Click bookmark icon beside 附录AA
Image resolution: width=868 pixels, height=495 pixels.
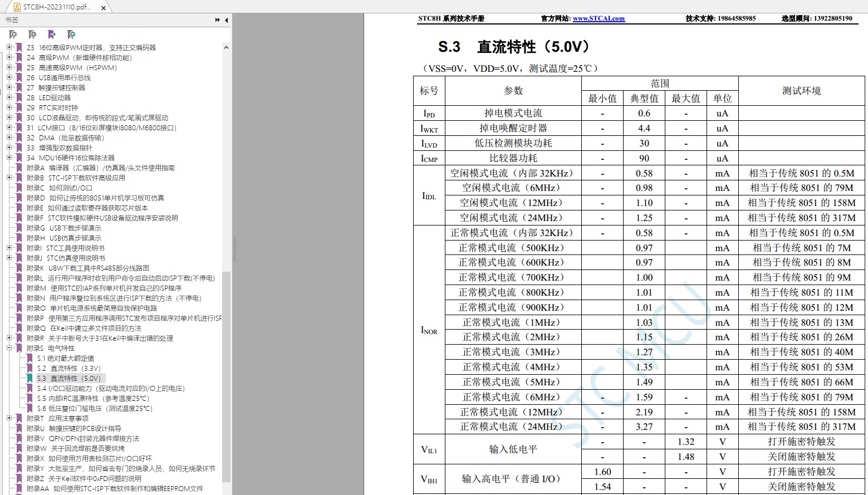(x=19, y=488)
